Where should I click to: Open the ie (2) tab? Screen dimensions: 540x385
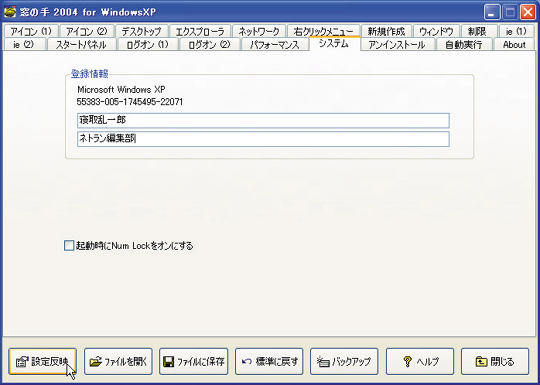24,44
